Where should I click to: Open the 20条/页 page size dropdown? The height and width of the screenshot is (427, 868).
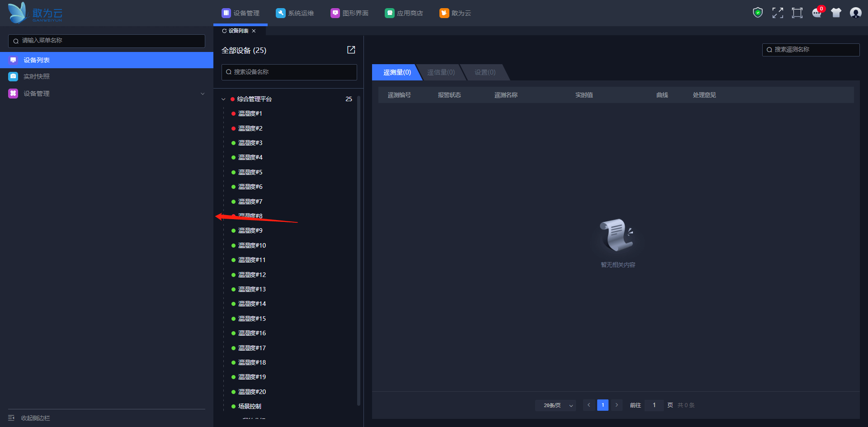pos(556,405)
